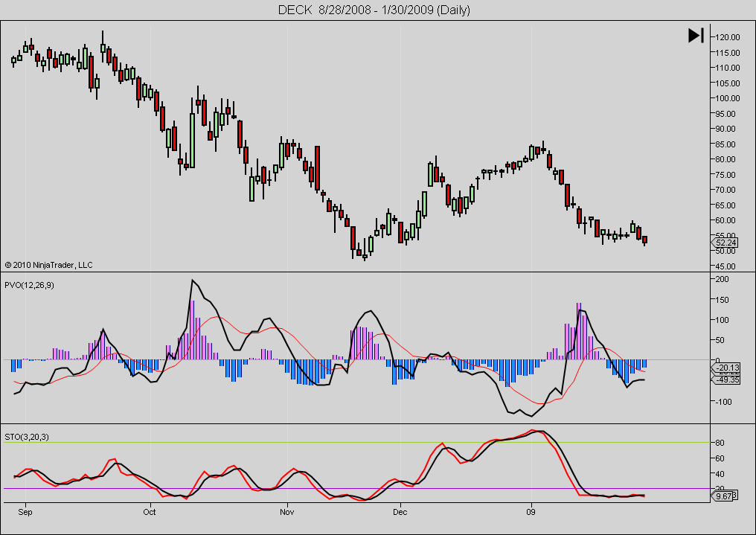Click the Nov label on the time axis

[287, 512]
